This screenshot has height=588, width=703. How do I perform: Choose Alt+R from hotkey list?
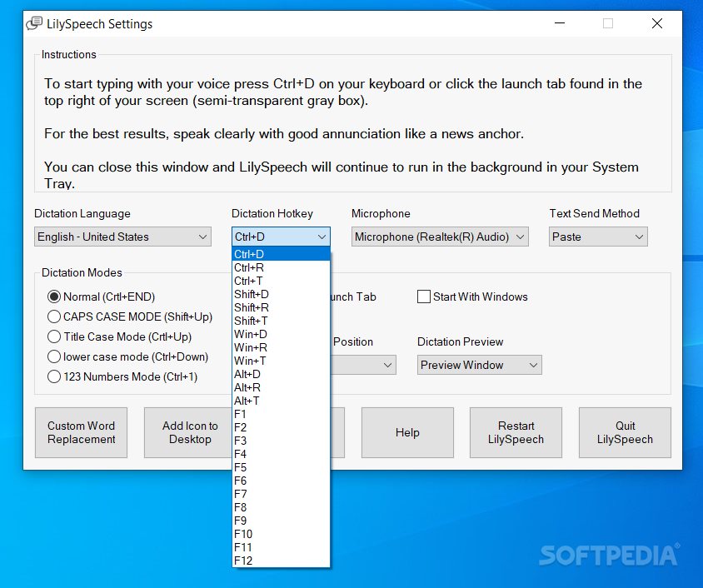(281, 387)
